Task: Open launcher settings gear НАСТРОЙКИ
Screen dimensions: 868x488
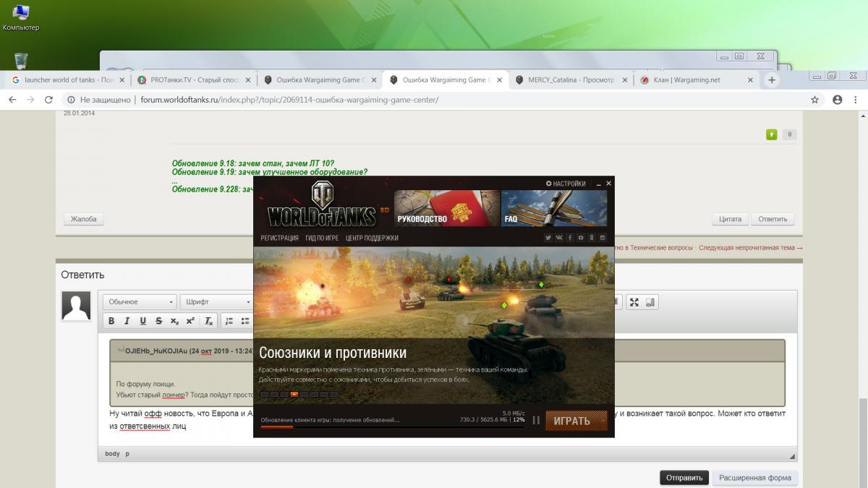Action: (566, 184)
